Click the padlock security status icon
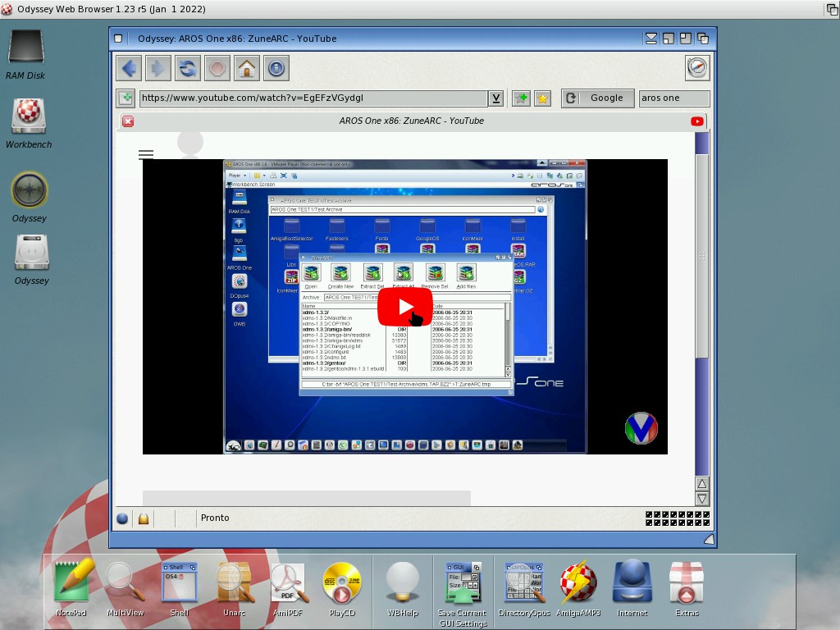840x630 pixels. 143,518
